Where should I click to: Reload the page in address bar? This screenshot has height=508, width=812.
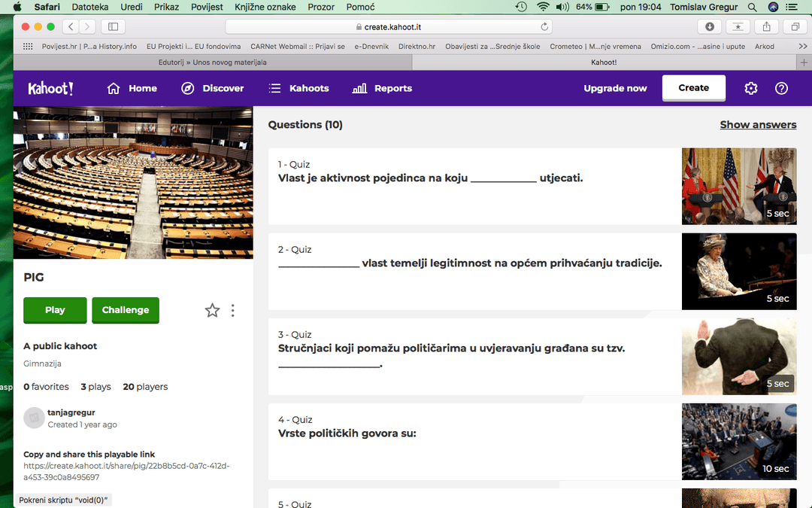544,26
